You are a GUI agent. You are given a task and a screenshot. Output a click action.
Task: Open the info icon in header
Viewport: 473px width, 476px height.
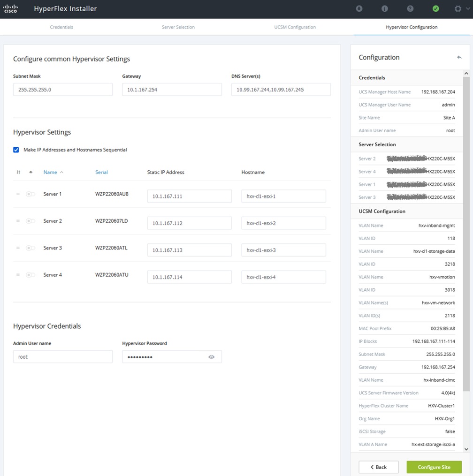point(385,8)
